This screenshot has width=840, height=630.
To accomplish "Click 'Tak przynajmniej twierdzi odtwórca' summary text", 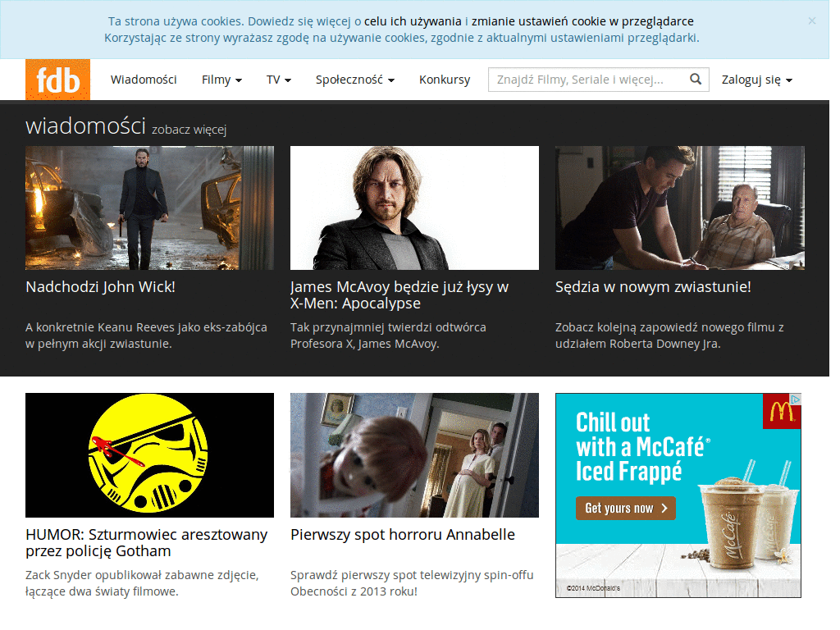I will (388, 336).
